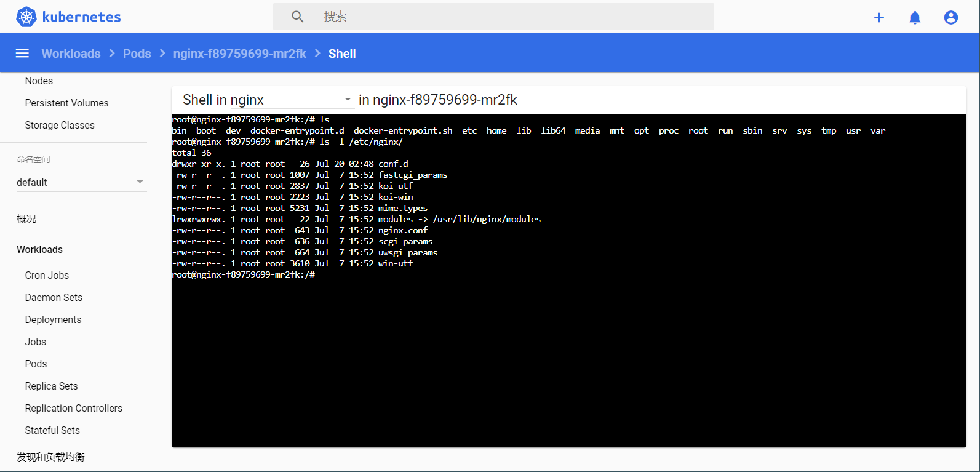Image resolution: width=980 pixels, height=472 pixels.
Task: Click fastcgi_params in the terminal output
Action: click(x=413, y=175)
